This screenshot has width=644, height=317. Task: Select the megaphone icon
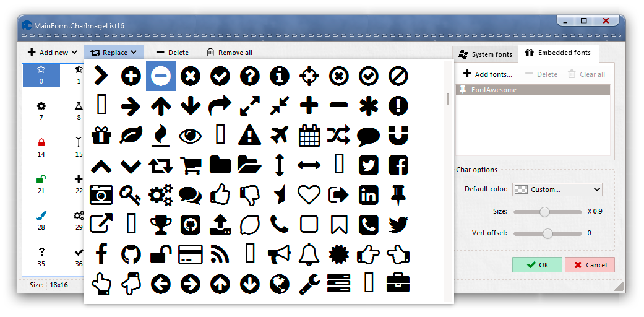[x=279, y=254]
